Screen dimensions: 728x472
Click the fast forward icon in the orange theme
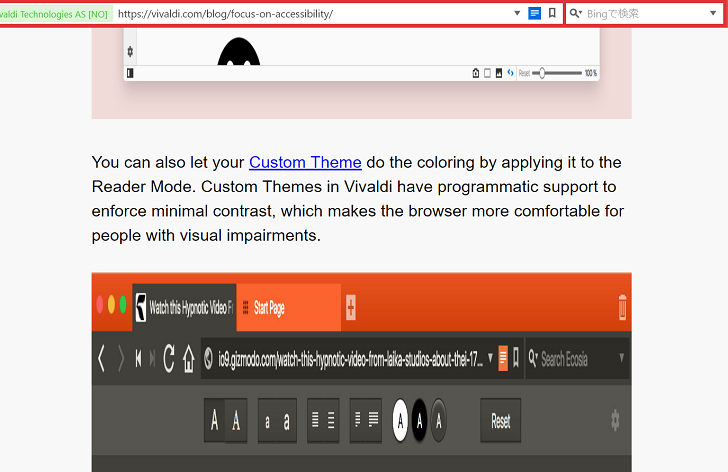tap(152, 359)
